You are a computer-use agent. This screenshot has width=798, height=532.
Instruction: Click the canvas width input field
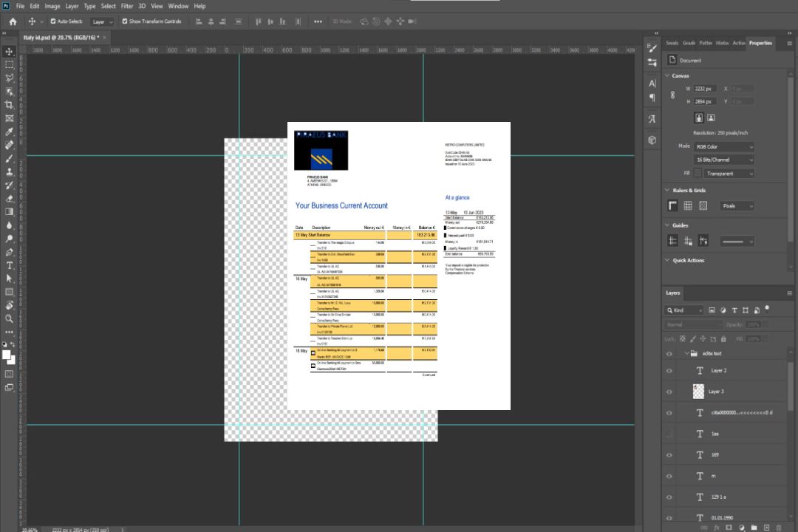705,89
